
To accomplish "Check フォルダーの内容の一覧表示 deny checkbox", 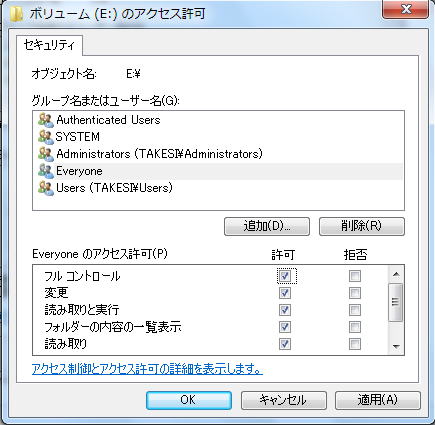I will (355, 327).
